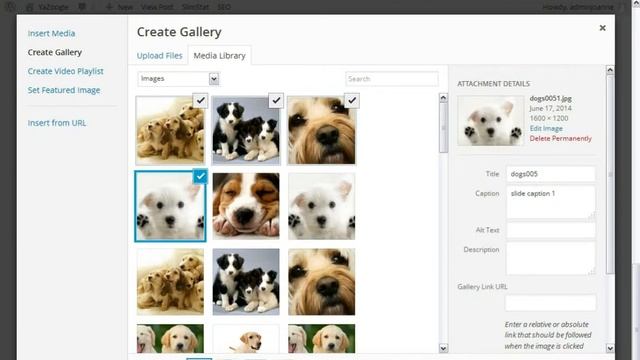This screenshot has width=640, height=360.
Task: Select terrier close-up thumbnail in first row
Action: (322, 130)
